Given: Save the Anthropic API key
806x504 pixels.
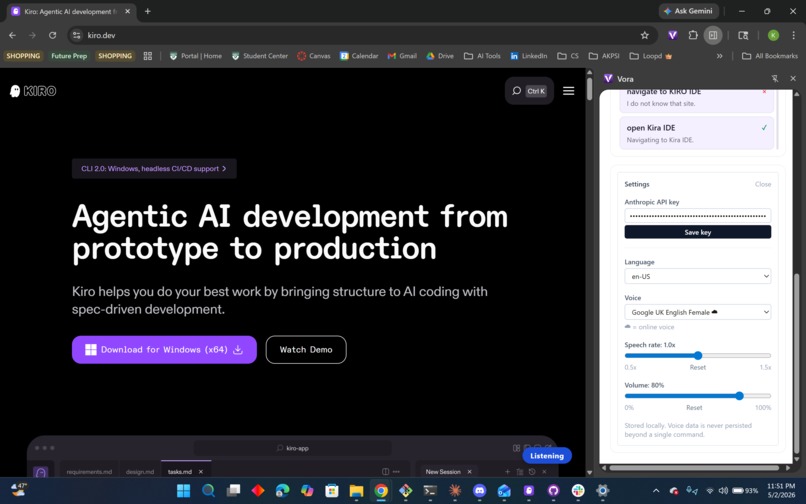Looking at the screenshot, I should (698, 232).
